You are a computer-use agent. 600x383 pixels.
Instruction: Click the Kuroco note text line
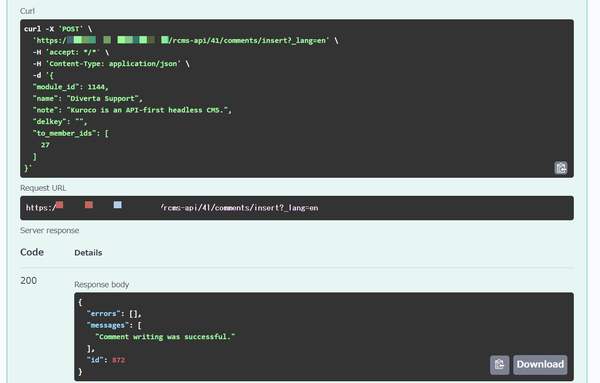pyautogui.click(x=132, y=110)
